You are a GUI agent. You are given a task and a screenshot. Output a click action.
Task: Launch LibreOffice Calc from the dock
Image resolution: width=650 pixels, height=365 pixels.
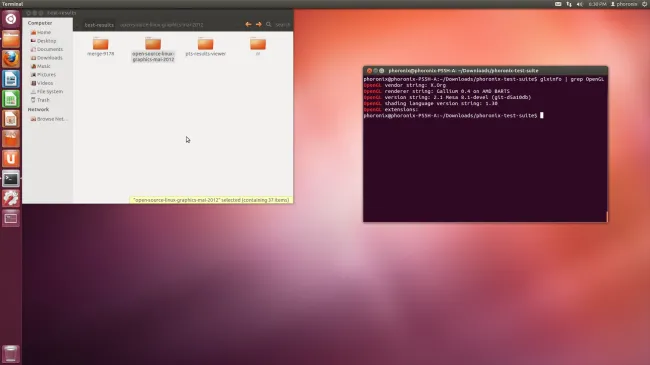coord(11,99)
